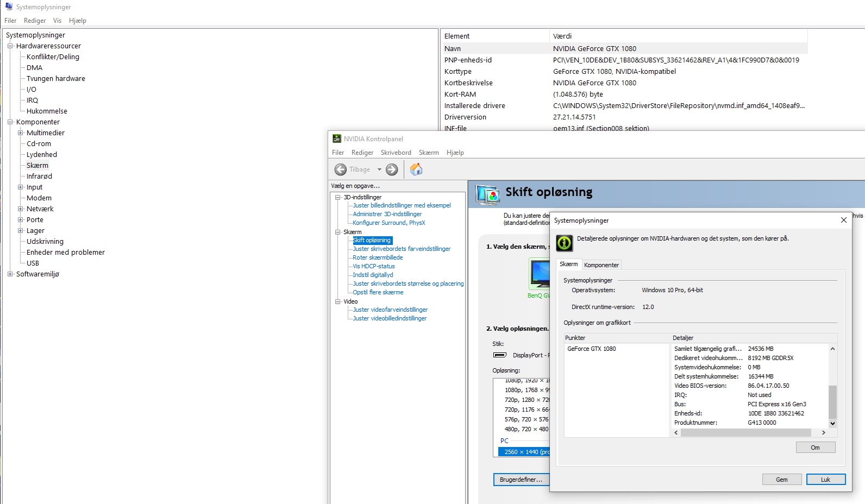Select the 1080p, 1768 resolution entry
The image size is (865, 504).
coord(527,390)
